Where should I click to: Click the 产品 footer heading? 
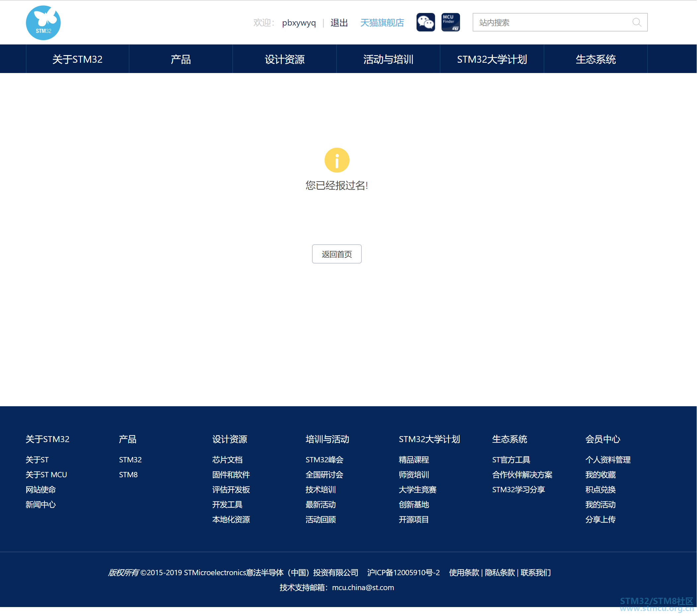[127, 439]
